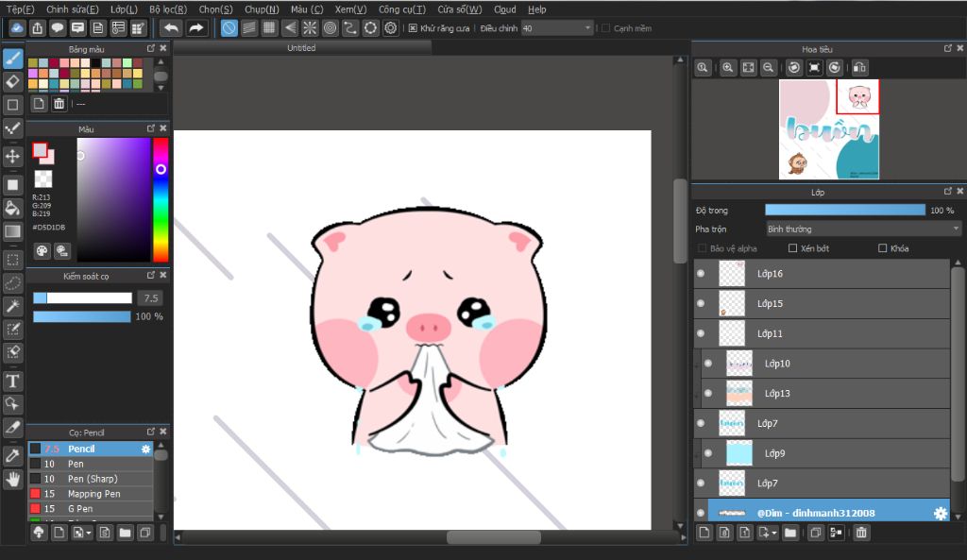This screenshot has width=967, height=560.
Task: Delete the palette color with trash icon
Action: coord(59,104)
